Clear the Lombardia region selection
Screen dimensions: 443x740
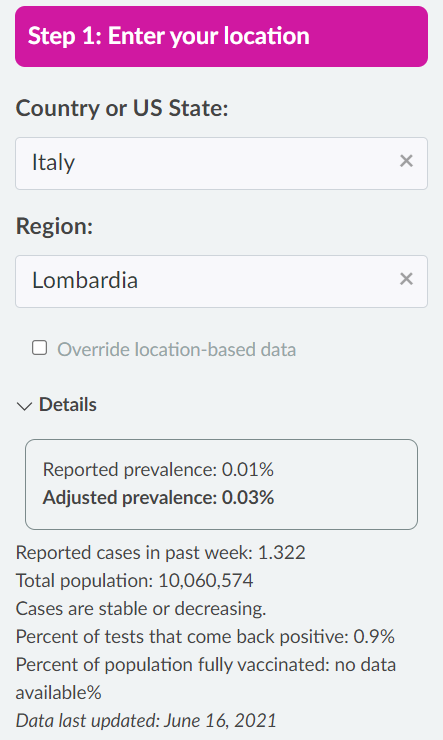(x=406, y=279)
